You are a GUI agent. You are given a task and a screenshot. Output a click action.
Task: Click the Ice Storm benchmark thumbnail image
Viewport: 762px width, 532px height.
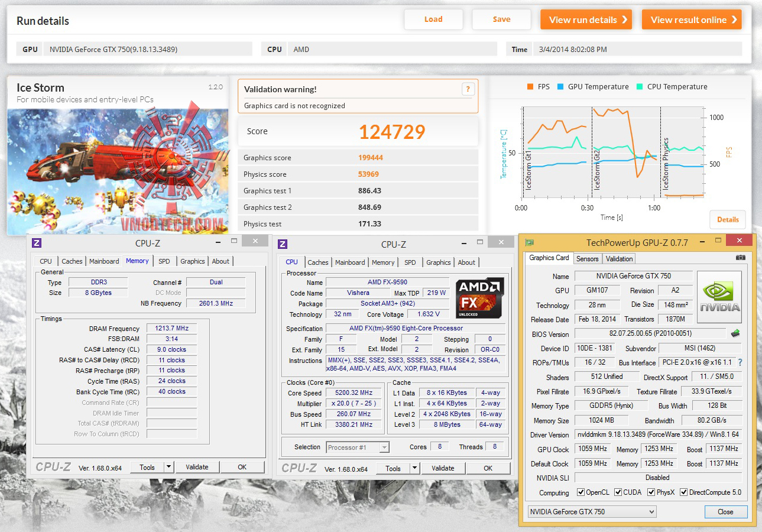[118, 171]
